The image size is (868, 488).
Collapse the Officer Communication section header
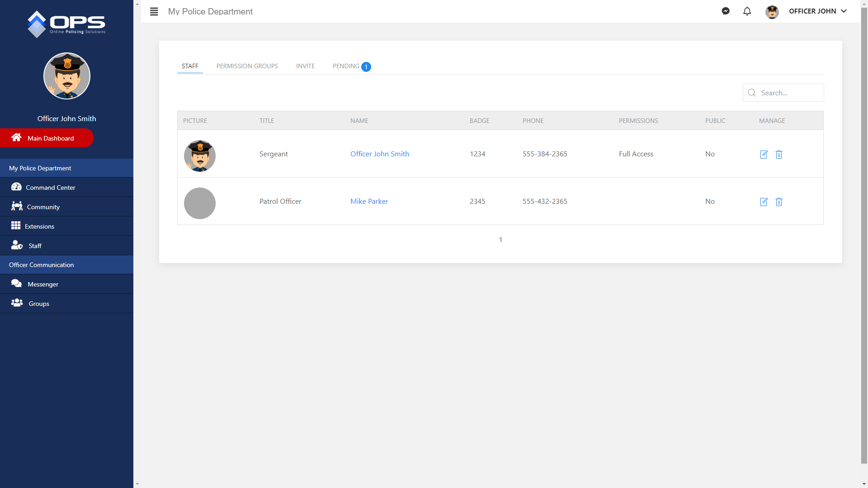41,265
